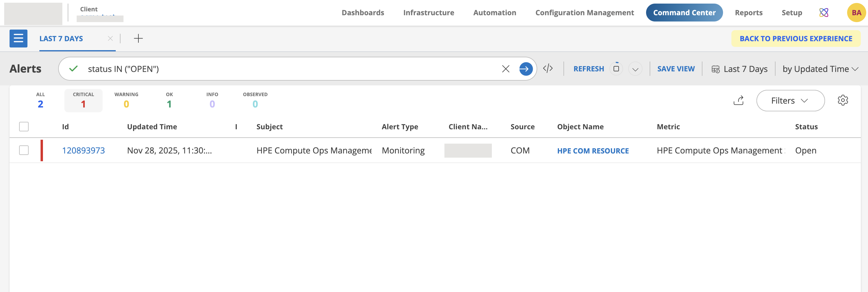This screenshot has height=292, width=868.
Task: Click Back to Previous Experience button
Action: click(796, 39)
